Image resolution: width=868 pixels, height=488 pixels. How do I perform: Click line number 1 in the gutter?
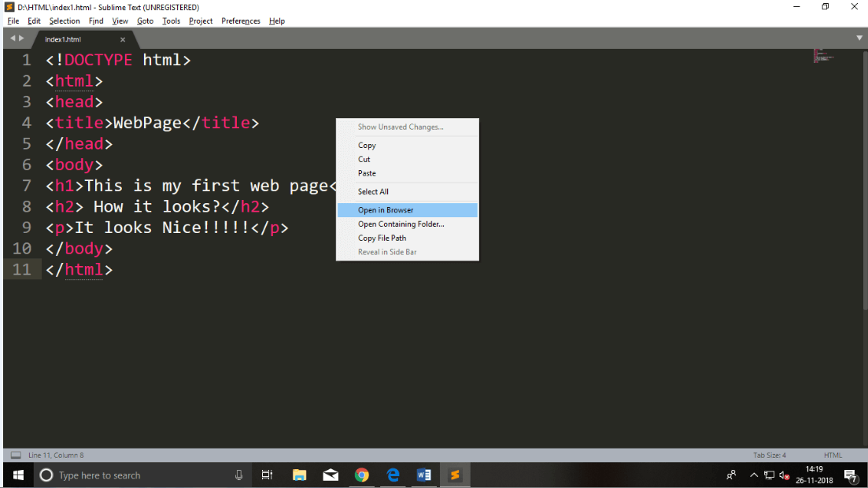[27, 60]
